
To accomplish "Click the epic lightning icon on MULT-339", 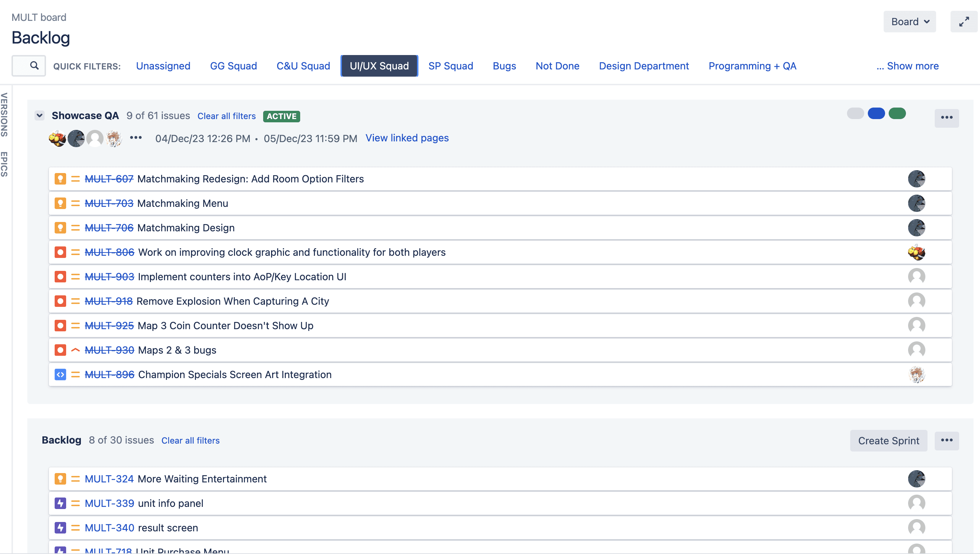I will 60,503.
